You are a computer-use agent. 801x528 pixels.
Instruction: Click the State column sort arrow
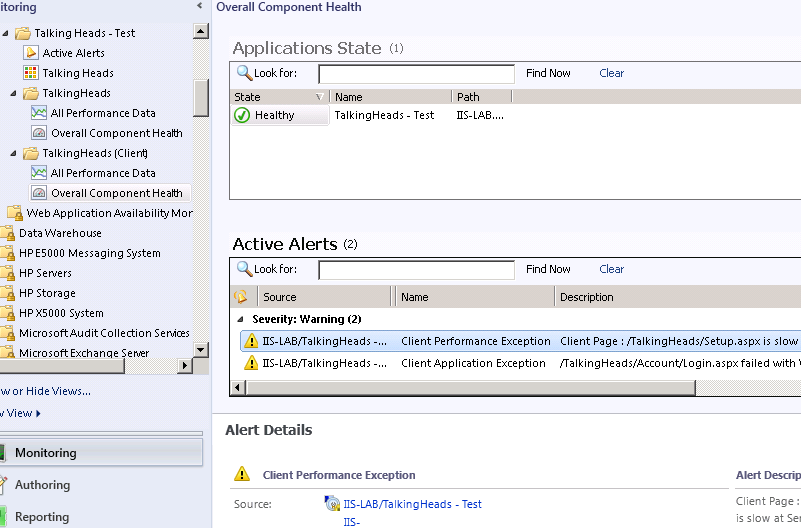click(x=319, y=97)
